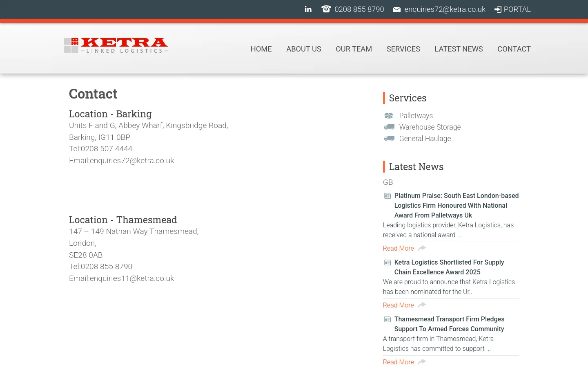Read More on the Platinum Praise article
The height and width of the screenshot is (368, 588).
coord(399,248)
